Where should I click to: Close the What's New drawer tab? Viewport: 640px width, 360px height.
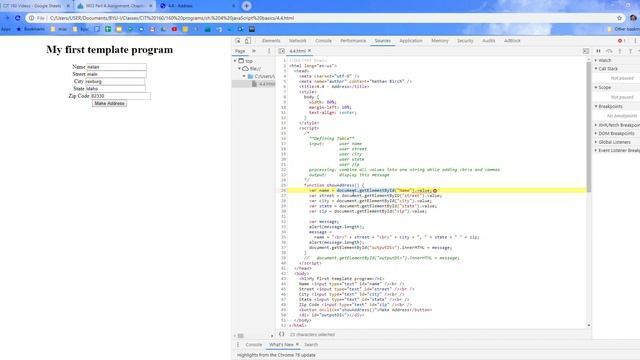[297, 344]
